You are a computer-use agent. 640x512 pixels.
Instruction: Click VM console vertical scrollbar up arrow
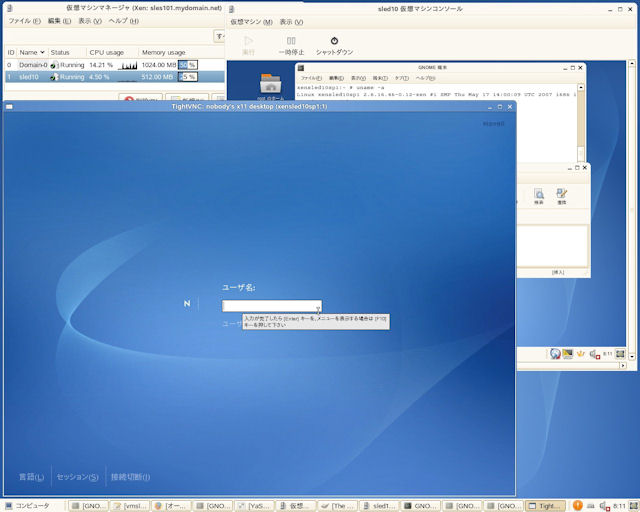(631, 63)
